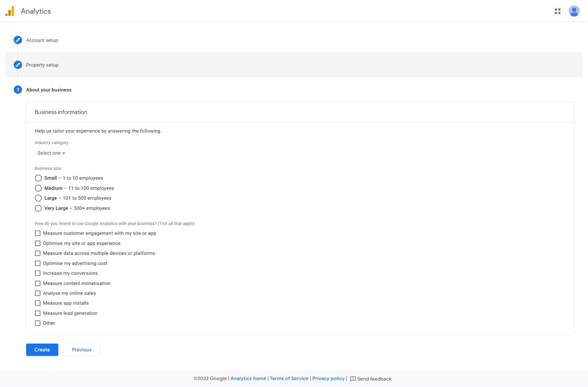Screen dimensions: 588x387
Task: Click the Industry category label
Action: click(x=51, y=143)
